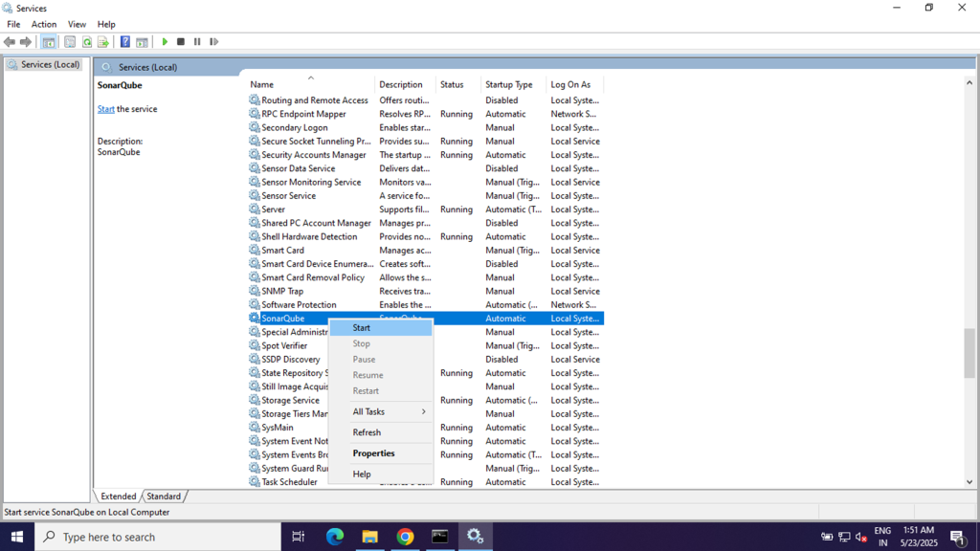Screen dimensions: 980x551
Task: Click the "Start" the service link
Action: point(105,109)
